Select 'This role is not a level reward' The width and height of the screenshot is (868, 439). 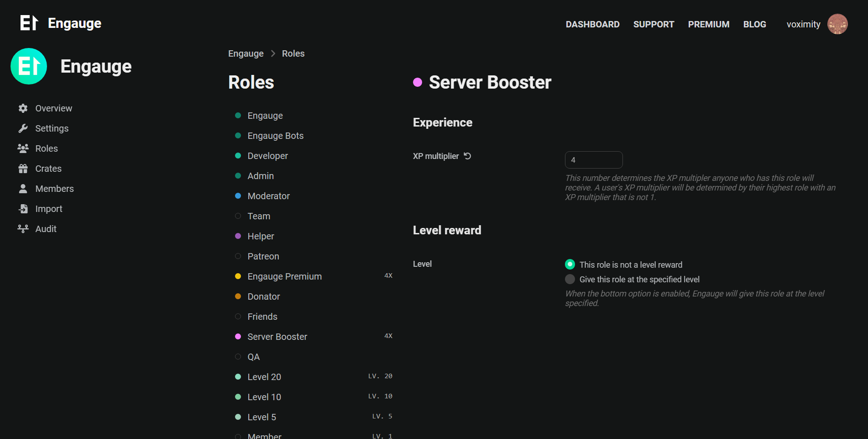click(570, 264)
